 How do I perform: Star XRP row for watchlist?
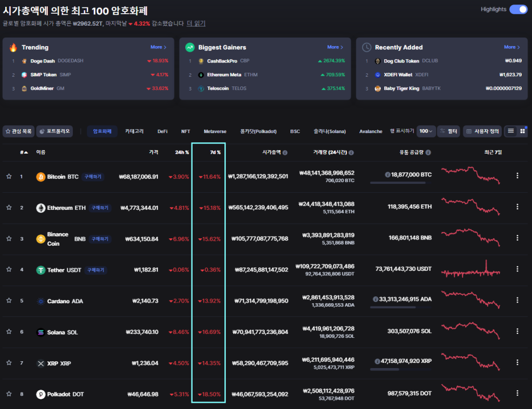tap(9, 363)
